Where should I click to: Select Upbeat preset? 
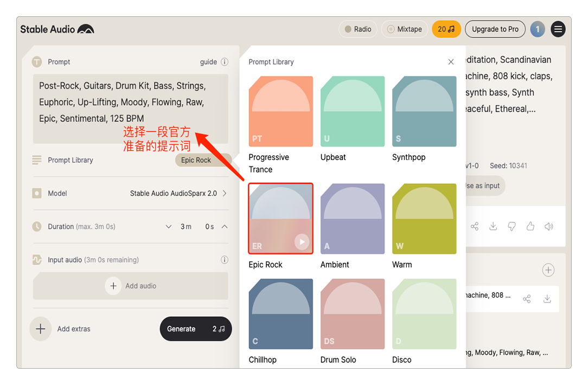353,111
